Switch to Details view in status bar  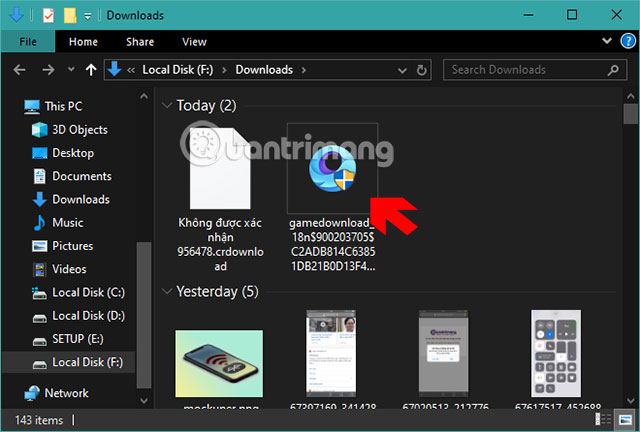(x=603, y=419)
